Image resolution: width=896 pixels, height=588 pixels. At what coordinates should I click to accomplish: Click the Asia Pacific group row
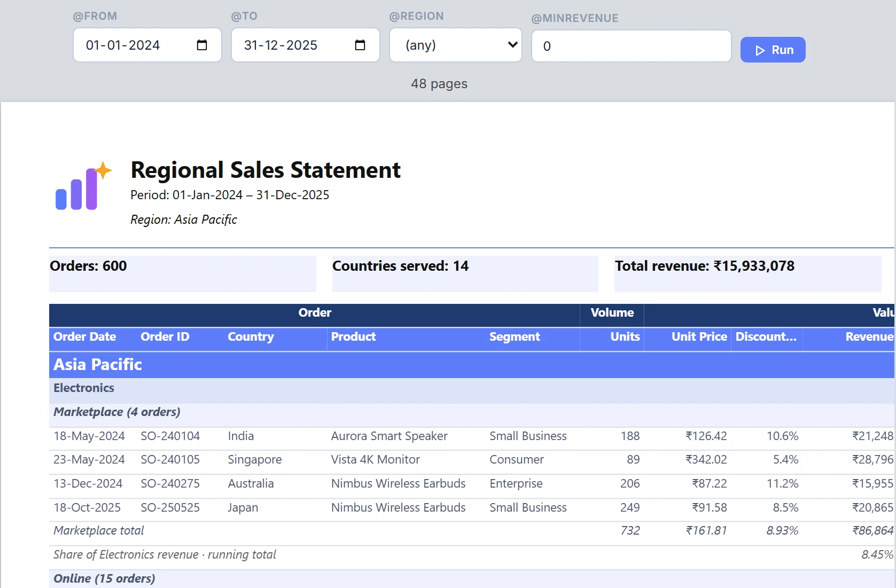pos(472,365)
